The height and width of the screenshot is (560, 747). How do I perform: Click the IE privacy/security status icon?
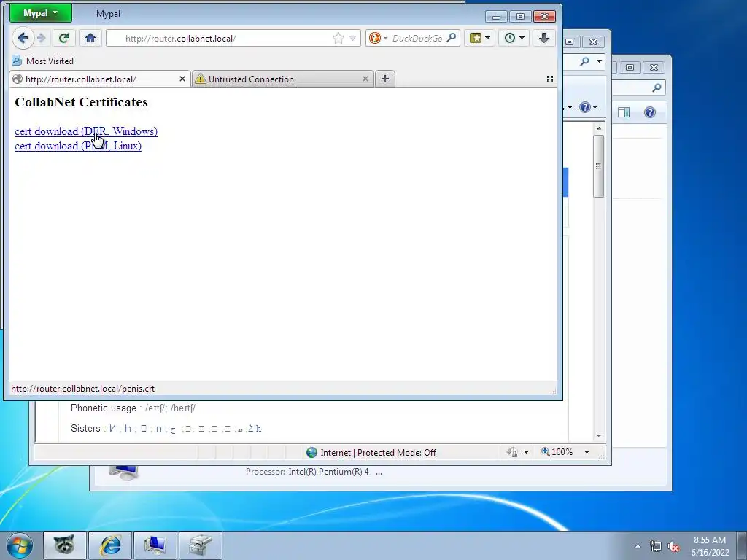tap(513, 452)
